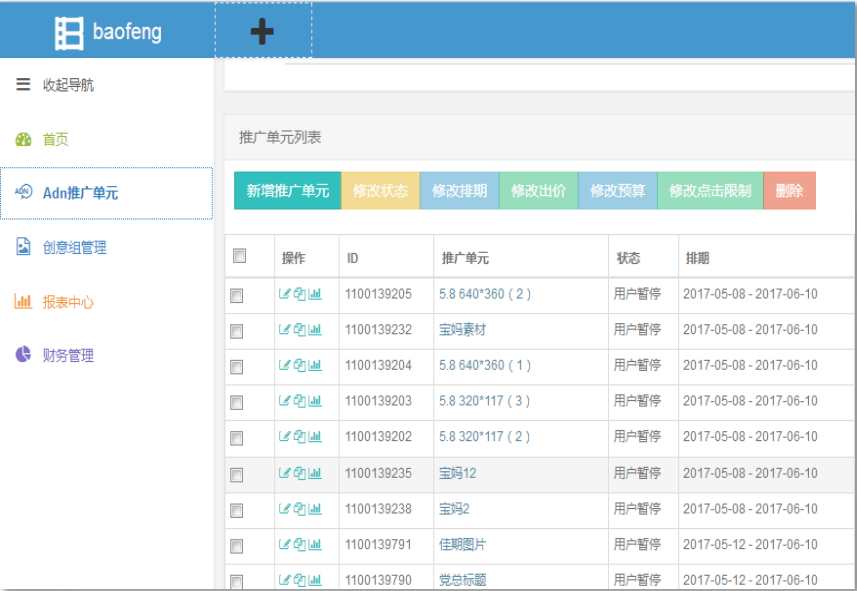This screenshot has width=857, height=591.
Task: Click edit icon for unit 1100139205
Action: [x=284, y=294]
